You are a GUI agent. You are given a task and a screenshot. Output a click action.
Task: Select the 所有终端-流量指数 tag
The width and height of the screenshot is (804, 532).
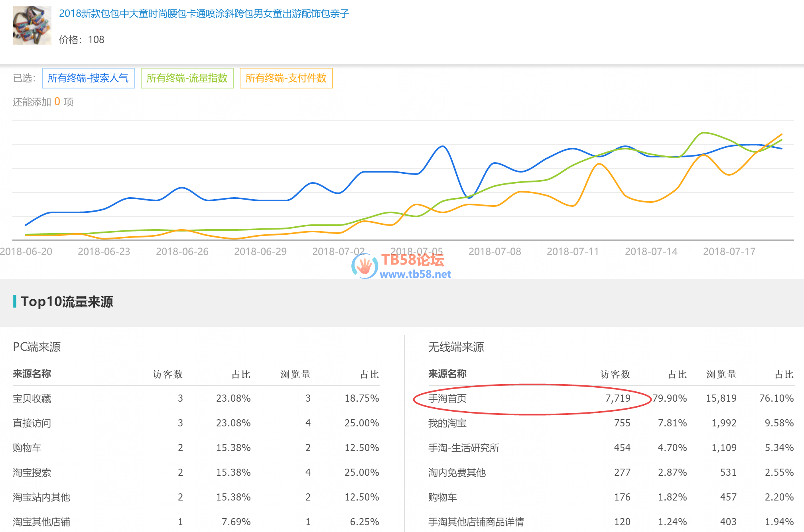[187, 78]
